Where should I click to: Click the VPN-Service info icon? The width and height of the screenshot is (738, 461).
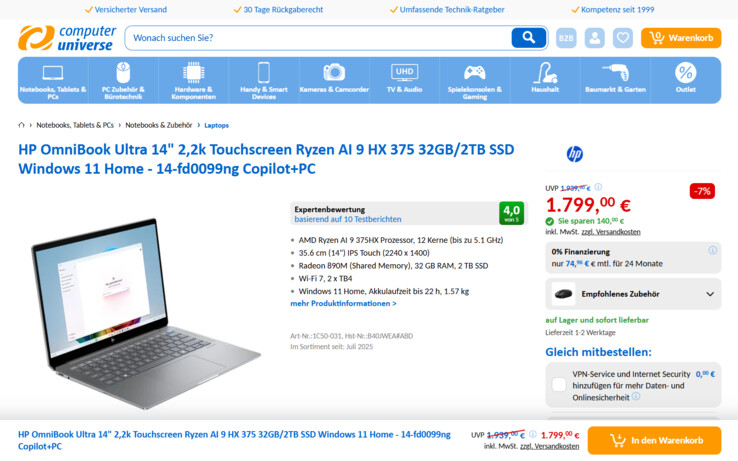coord(636,396)
